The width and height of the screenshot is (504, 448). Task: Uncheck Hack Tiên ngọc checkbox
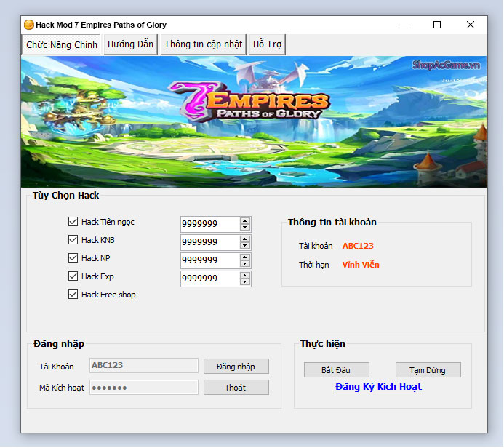[73, 221]
